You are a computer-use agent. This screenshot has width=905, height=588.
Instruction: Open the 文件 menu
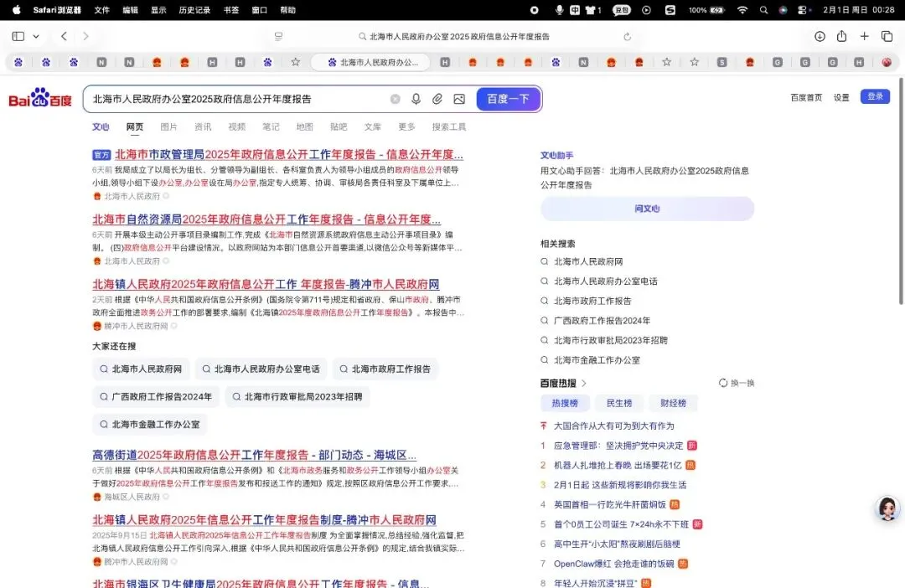pos(101,10)
